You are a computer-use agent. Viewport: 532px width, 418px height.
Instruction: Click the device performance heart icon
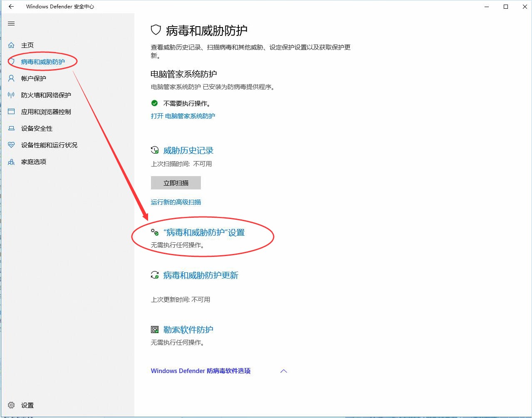pos(11,145)
